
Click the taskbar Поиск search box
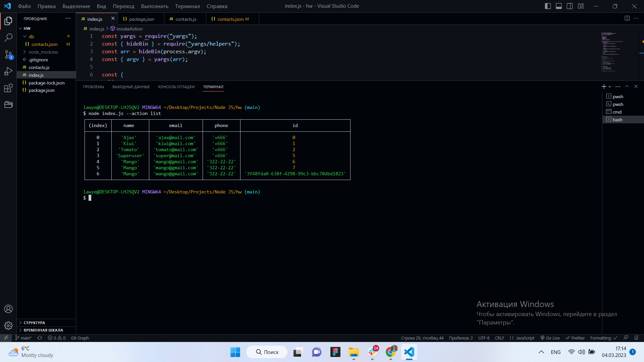coord(267,352)
